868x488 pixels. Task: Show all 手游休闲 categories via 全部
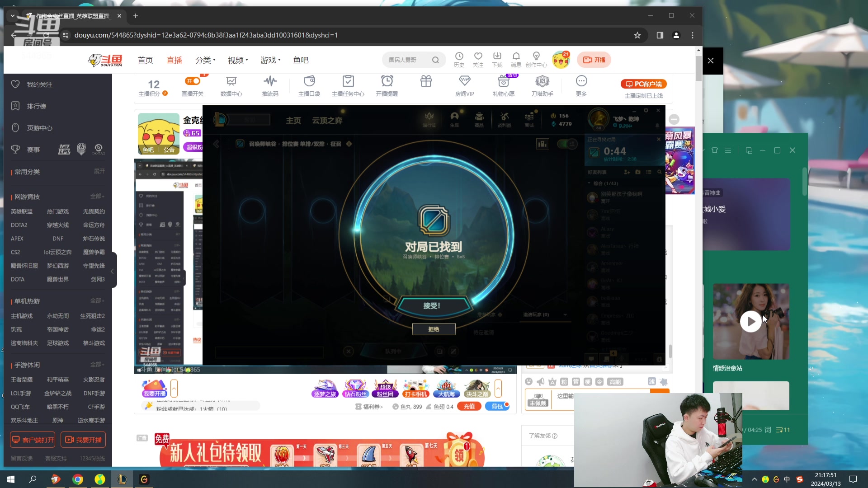97,364
